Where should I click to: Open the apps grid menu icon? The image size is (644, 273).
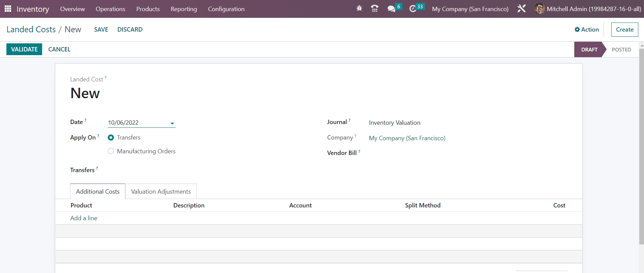(x=8, y=9)
